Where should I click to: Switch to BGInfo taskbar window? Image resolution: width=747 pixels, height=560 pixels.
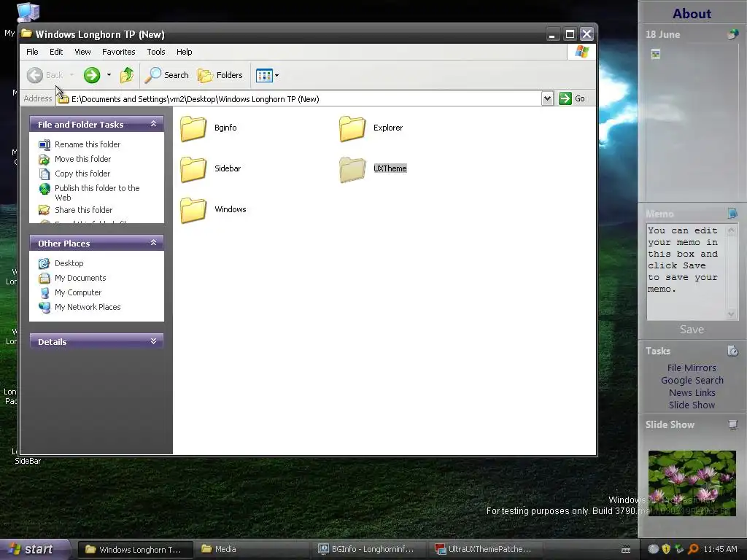coord(369,549)
